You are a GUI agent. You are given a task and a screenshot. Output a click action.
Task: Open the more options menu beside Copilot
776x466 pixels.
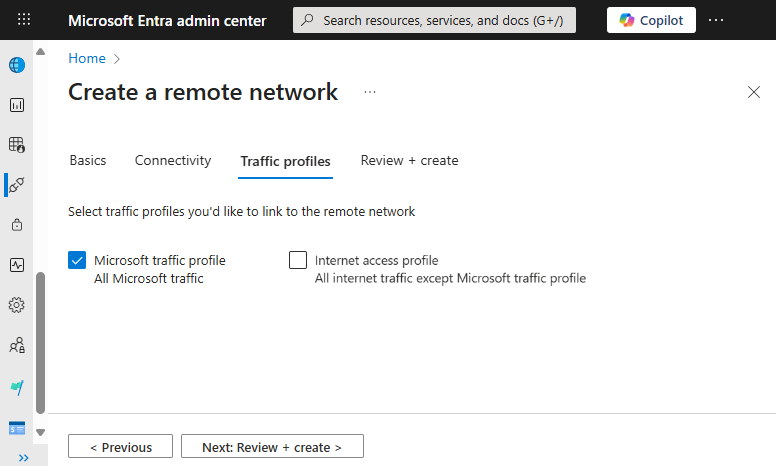pos(716,20)
